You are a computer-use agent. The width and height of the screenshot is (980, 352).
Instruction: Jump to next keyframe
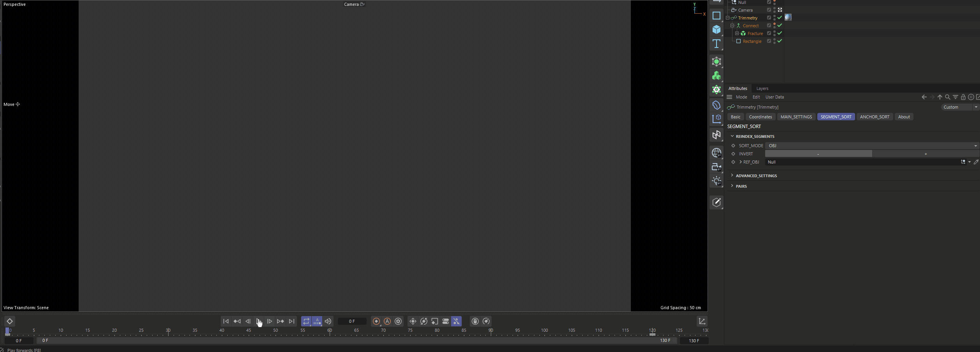(280, 321)
